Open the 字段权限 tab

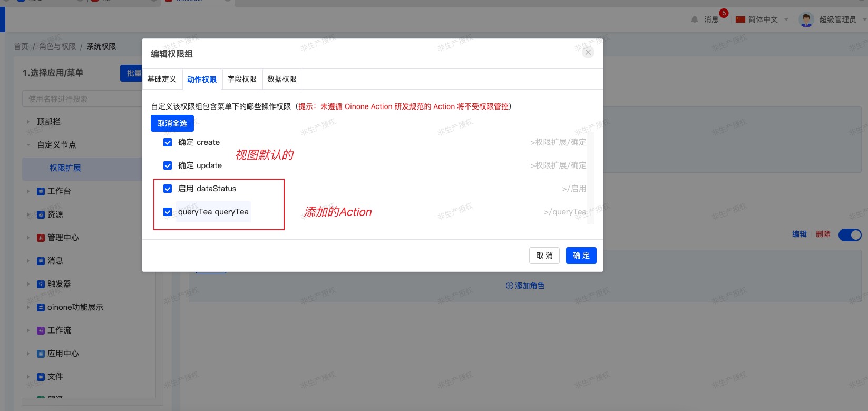click(242, 79)
